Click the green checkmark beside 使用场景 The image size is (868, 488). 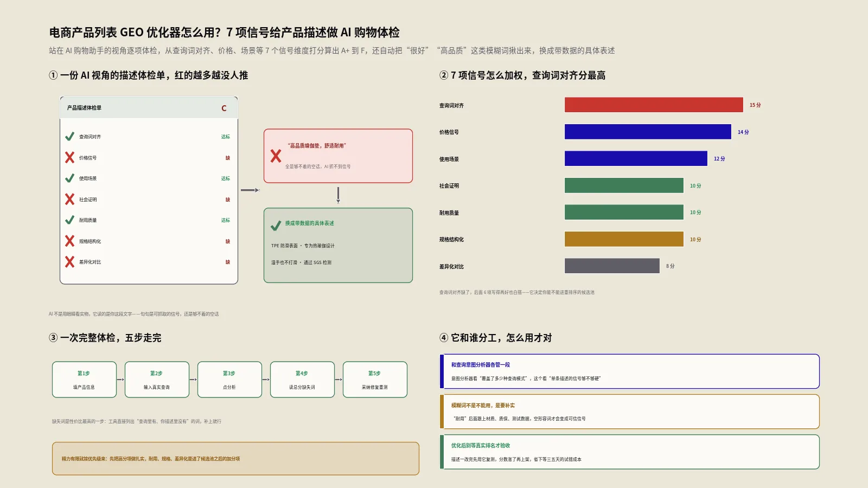[x=69, y=178]
